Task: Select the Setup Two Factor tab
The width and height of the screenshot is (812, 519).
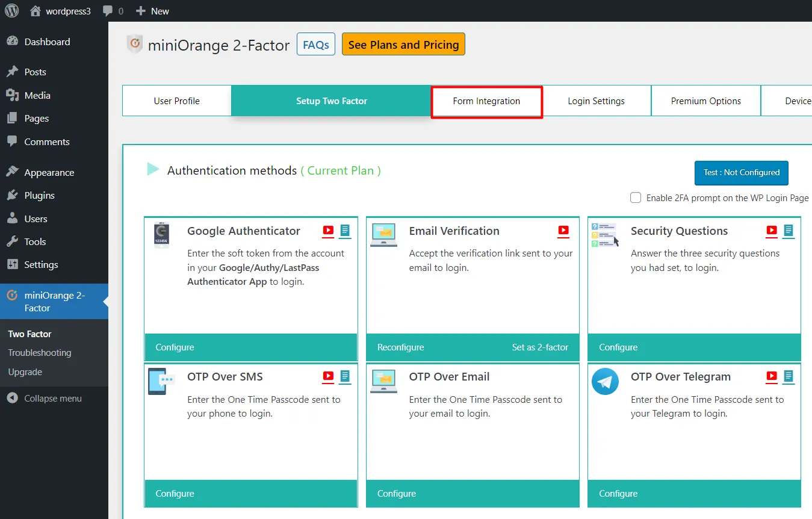Action: [x=332, y=101]
